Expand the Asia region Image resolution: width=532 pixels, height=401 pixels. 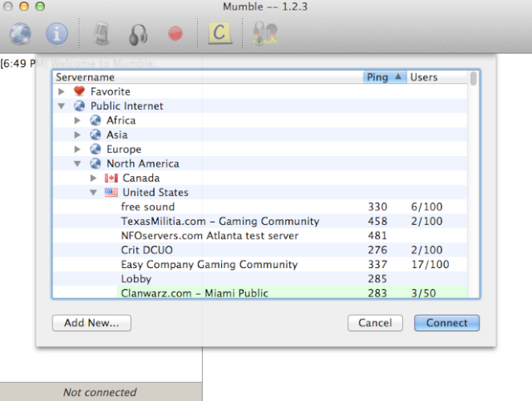(x=77, y=134)
